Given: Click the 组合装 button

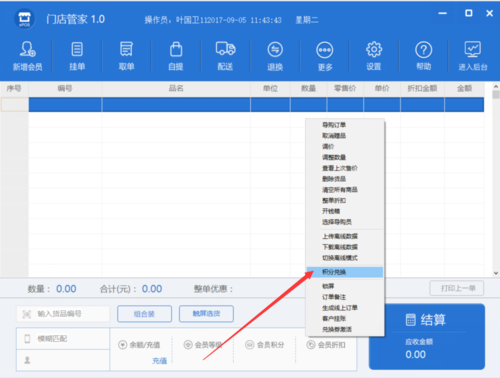Looking at the screenshot, I should [x=144, y=314].
